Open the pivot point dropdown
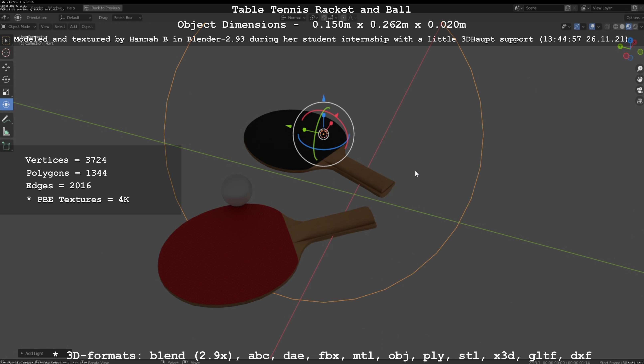The height and width of the screenshot is (364, 644). pyautogui.click(x=313, y=17)
